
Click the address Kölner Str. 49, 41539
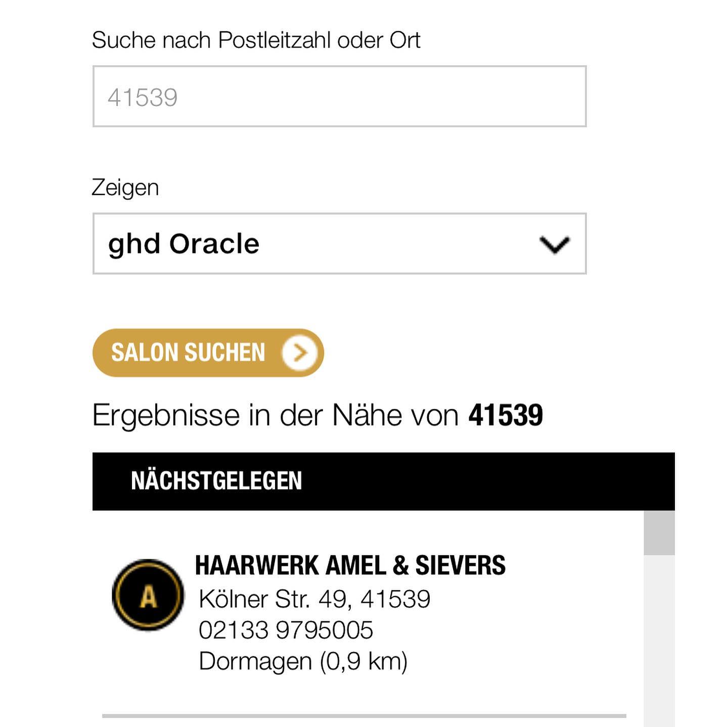[x=314, y=599]
